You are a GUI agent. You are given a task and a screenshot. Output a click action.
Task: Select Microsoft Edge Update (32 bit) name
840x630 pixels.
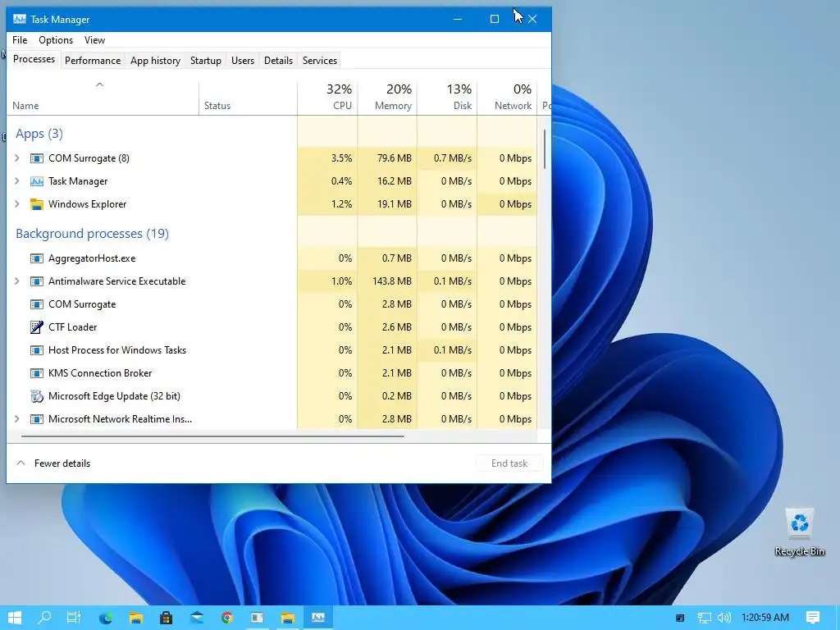pos(114,396)
